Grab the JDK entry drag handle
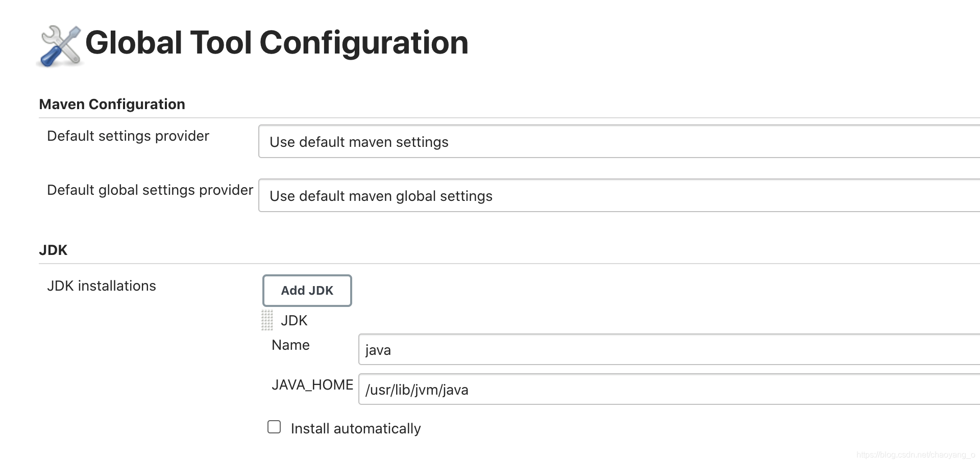Viewport: 980px width, 464px height. point(267,320)
